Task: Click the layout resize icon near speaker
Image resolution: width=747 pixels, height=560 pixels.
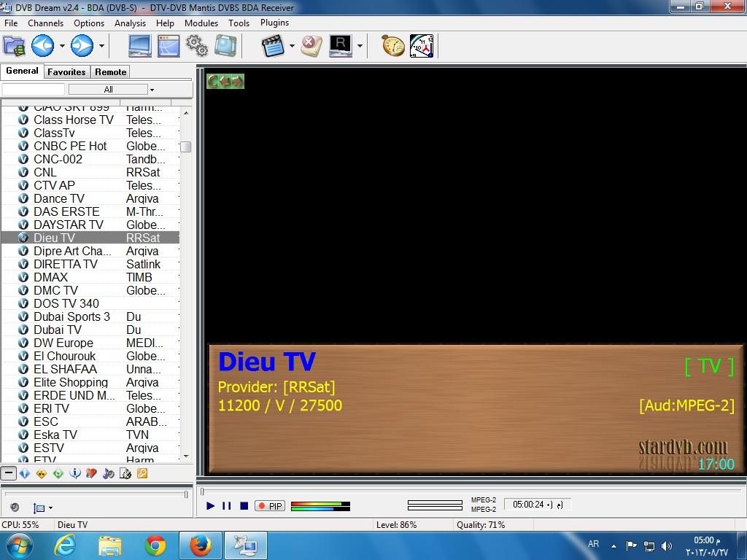Action: point(39,508)
